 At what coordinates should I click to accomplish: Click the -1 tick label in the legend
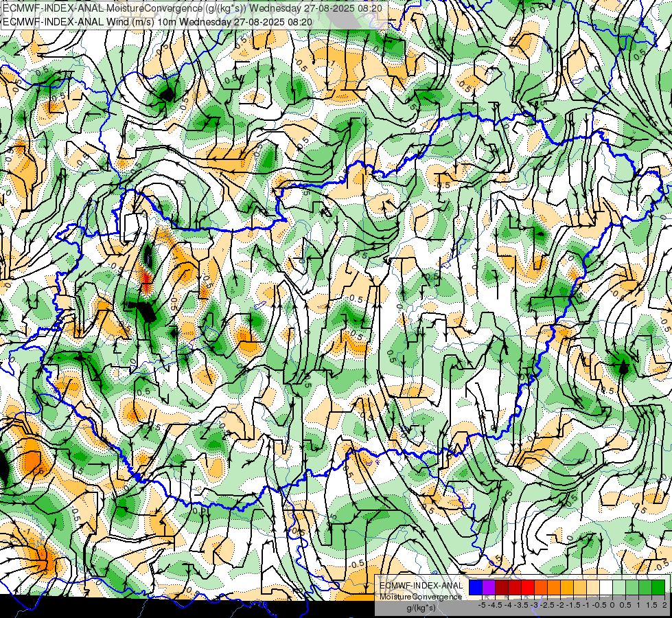(586, 605)
